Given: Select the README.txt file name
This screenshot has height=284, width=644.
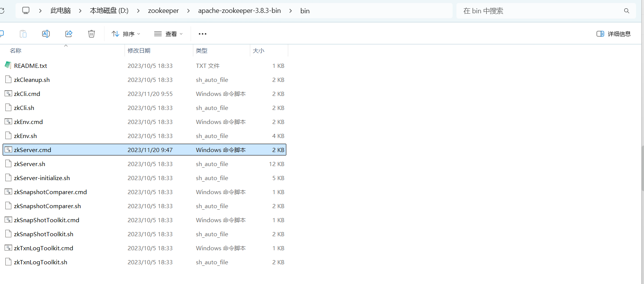Looking at the screenshot, I should (x=30, y=66).
